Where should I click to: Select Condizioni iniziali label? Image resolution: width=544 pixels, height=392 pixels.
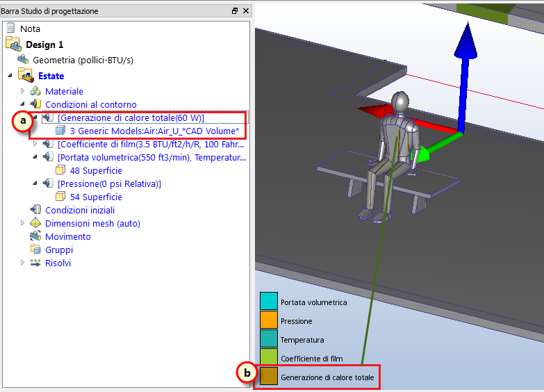80,211
